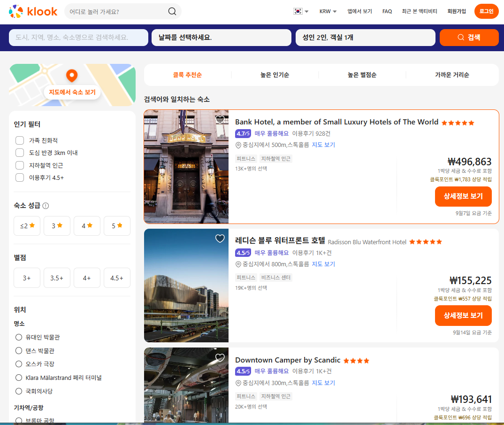Open Bank Hotel title link
Image resolution: width=504 pixels, height=425 pixels.
pos(336,122)
